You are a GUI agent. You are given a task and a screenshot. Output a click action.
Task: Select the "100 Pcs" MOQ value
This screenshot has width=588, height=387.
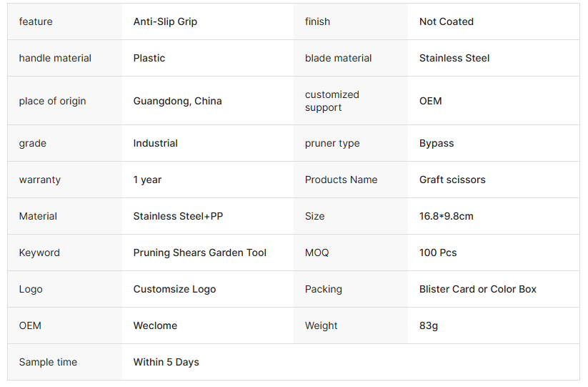437,253
